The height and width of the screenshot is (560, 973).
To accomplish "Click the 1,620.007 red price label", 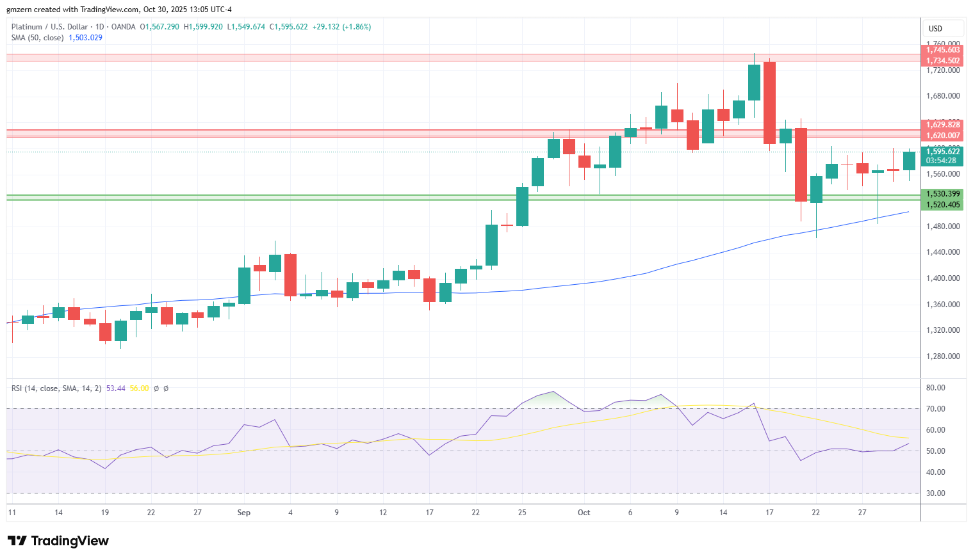I will point(943,136).
